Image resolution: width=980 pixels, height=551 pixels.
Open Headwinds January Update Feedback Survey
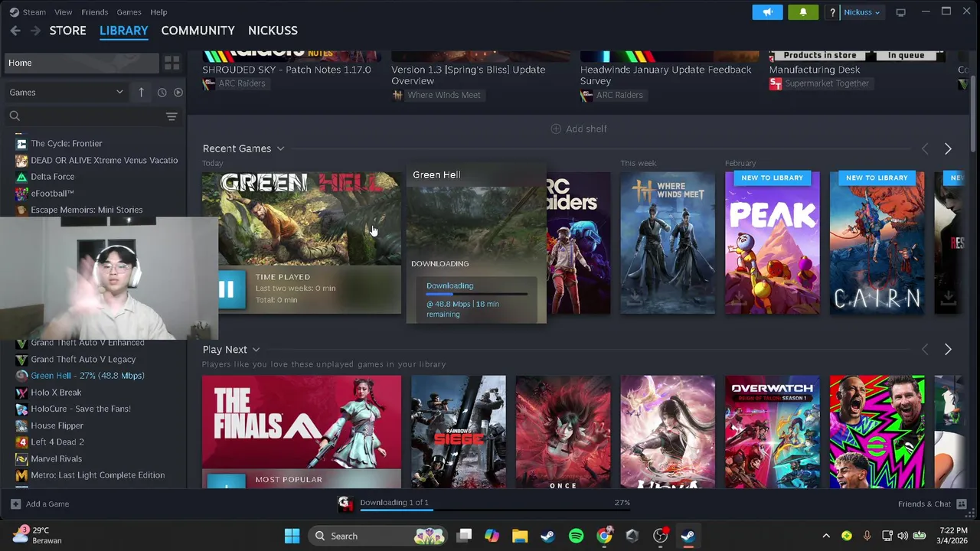tap(665, 75)
